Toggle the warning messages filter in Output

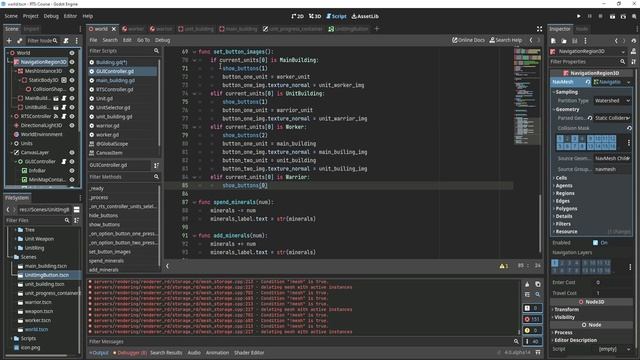pos(533,330)
